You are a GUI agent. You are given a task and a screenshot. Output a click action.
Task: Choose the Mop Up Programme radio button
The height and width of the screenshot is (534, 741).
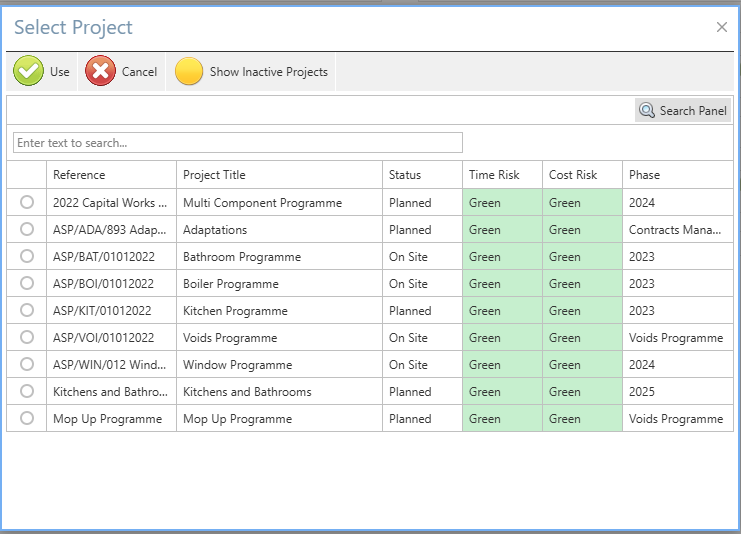click(27, 419)
